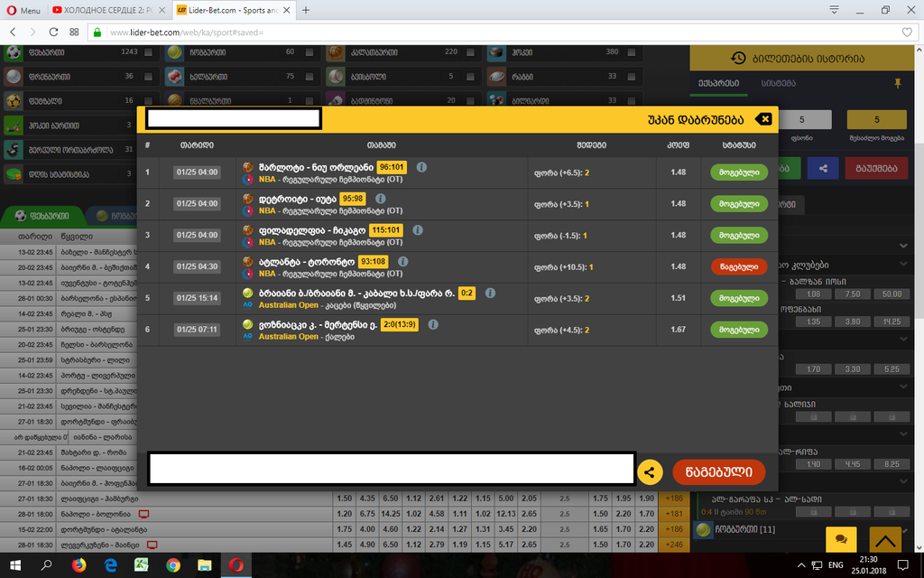
Task: Open info icon beside the 2:0(13:9) score
Action: 433,324
